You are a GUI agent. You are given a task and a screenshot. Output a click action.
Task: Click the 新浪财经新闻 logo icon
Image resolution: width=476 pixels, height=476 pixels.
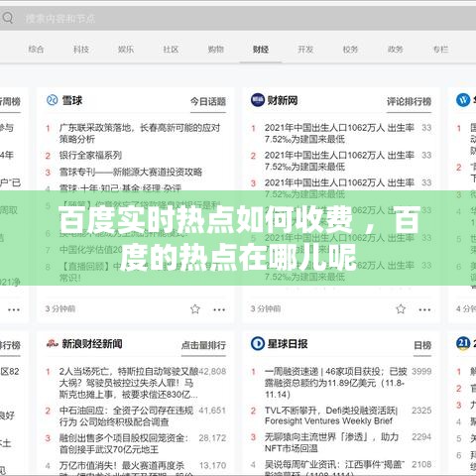53,344
